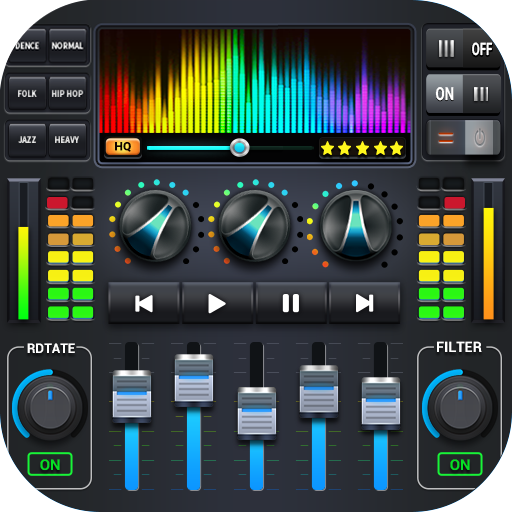This screenshot has height=512, width=512.
Task: Click the left rotary knob
Action: (155, 225)
